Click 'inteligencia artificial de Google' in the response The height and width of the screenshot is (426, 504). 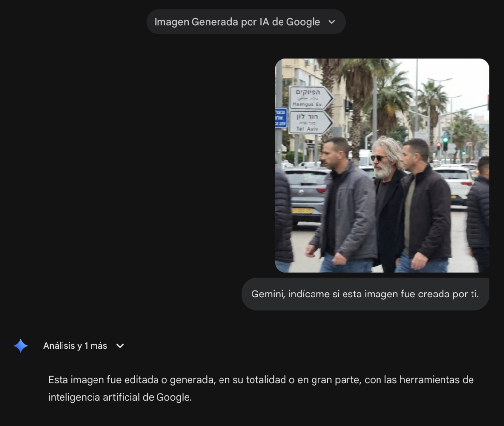pos(120,397)
